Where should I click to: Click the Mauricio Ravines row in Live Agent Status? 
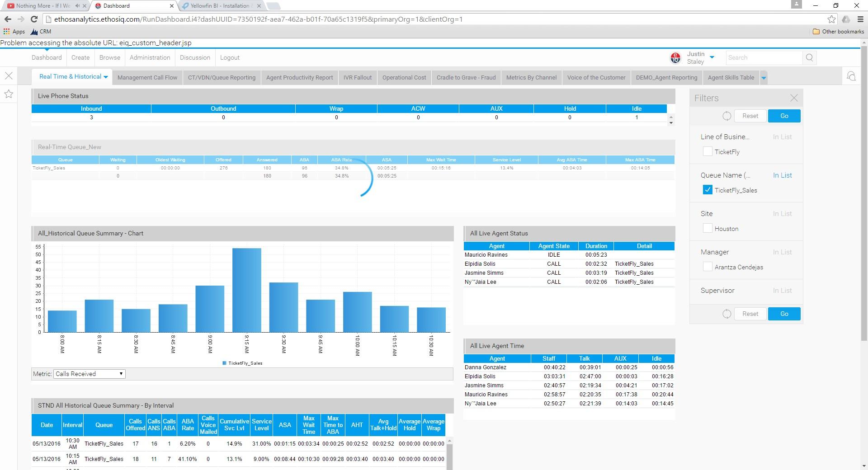569,255
